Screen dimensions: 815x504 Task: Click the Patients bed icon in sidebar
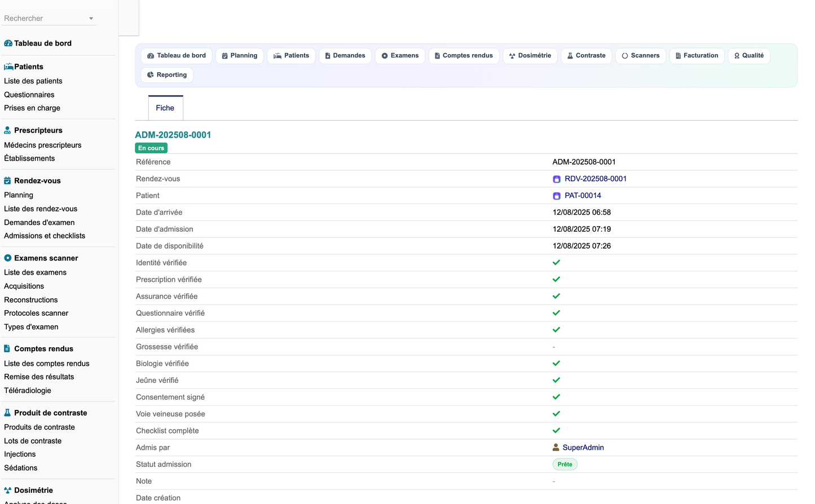pyautogui.click(x=8, y=67)
